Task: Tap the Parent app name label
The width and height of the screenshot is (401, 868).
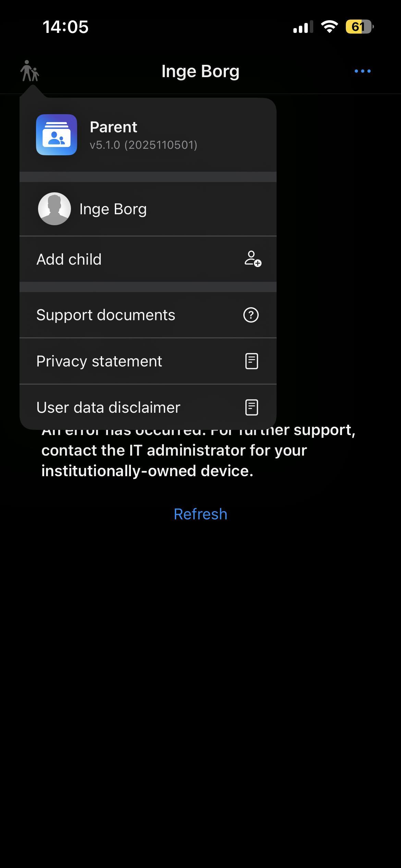Action: coord(113,127)
